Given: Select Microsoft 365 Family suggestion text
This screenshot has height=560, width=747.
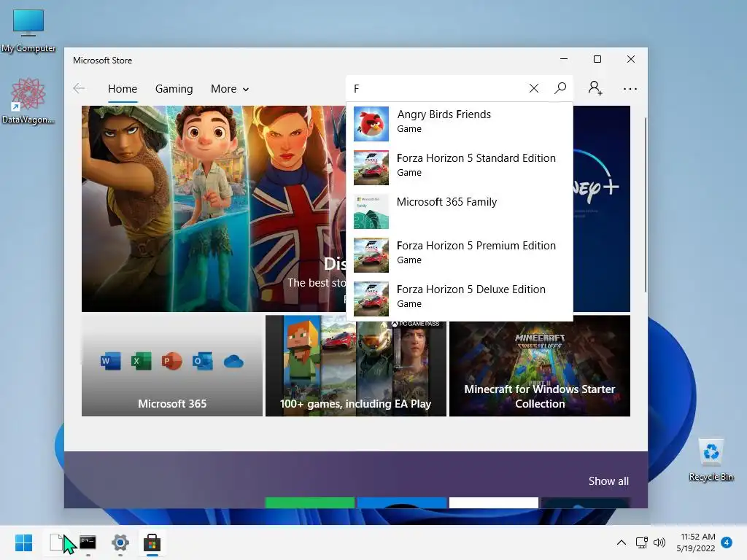Looking at the screenshot, I should click(446, 202).
